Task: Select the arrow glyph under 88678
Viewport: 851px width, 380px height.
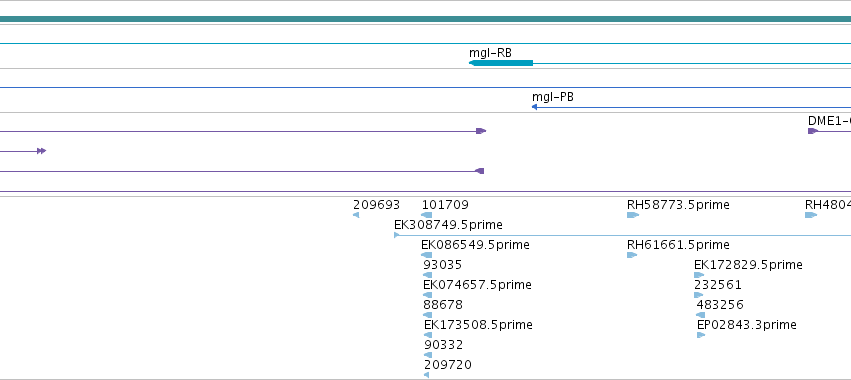Action: tap(427, 315)
